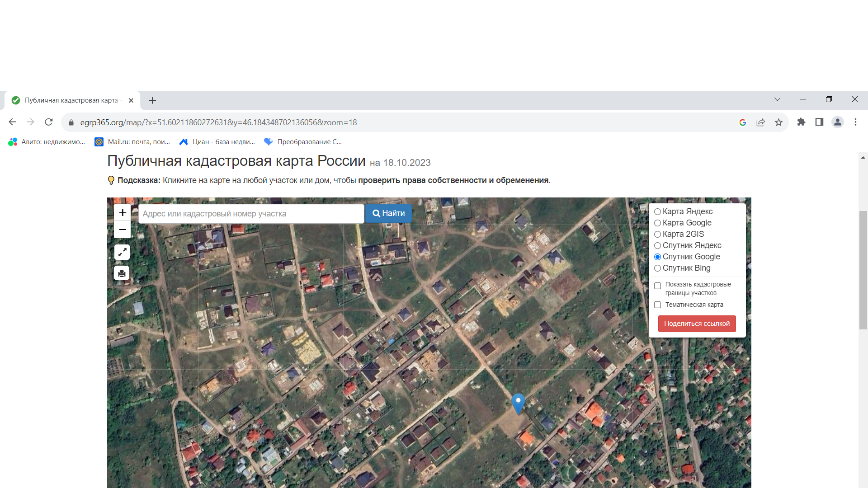Select Спутник Bing map layer
868x488 pixels.
pos(658,268)
